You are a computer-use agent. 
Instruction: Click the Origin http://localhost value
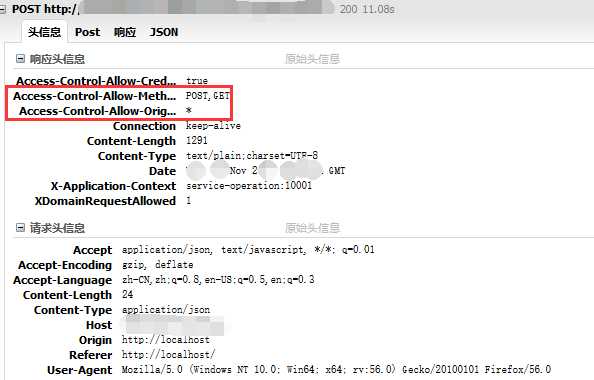(166, 339)
